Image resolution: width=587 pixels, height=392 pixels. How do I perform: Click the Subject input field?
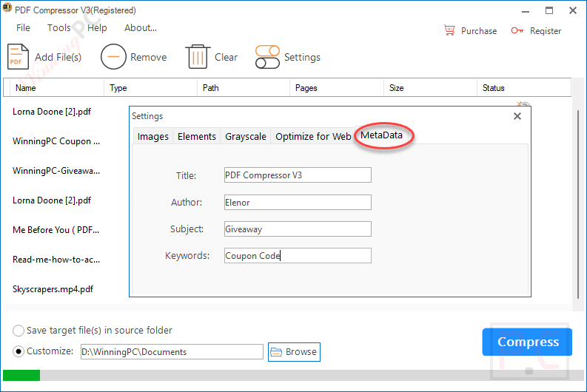298,229
